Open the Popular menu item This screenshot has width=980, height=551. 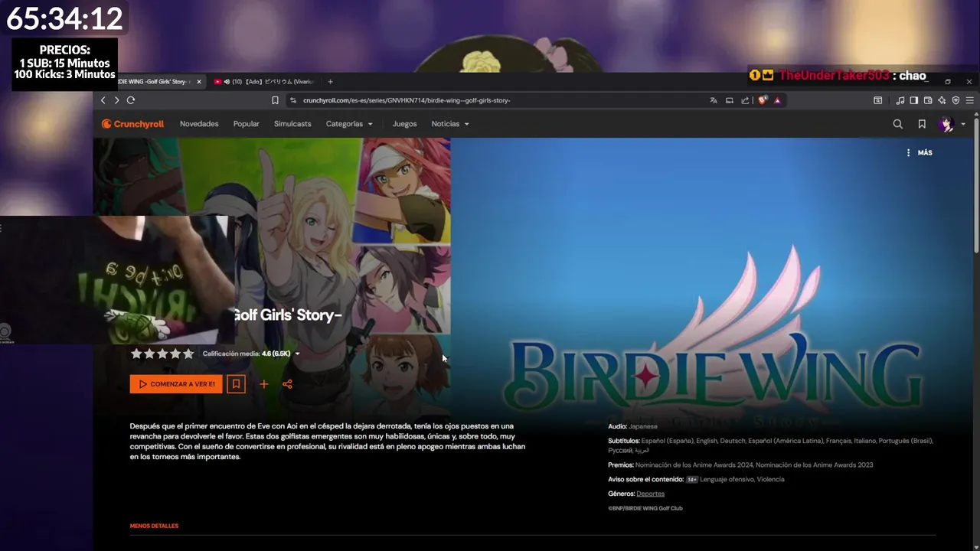point(247,124)
